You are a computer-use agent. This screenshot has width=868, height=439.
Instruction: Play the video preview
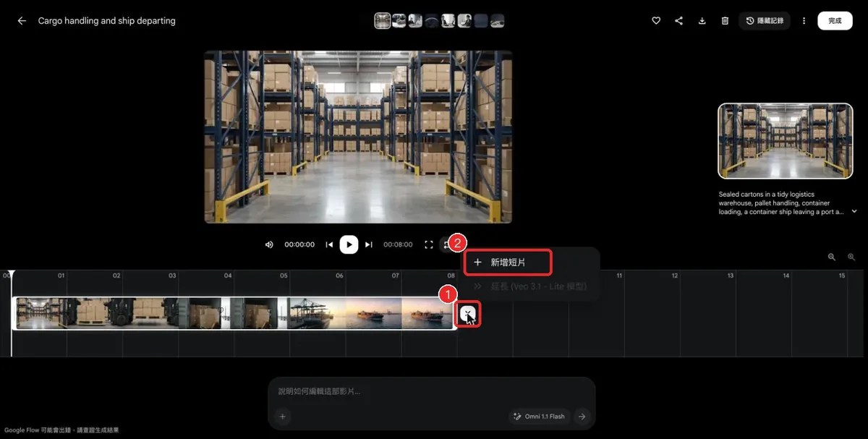point(349,244)
